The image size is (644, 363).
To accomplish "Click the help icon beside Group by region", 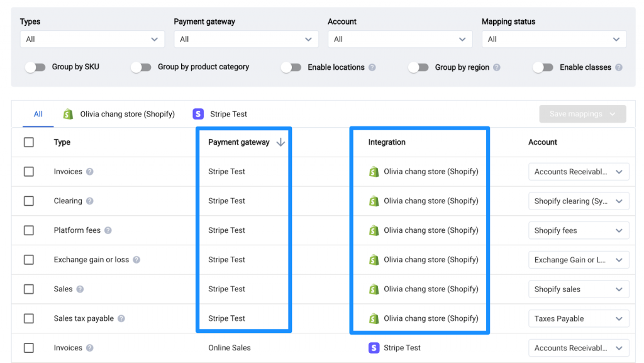I will click(x=497, y=67).
